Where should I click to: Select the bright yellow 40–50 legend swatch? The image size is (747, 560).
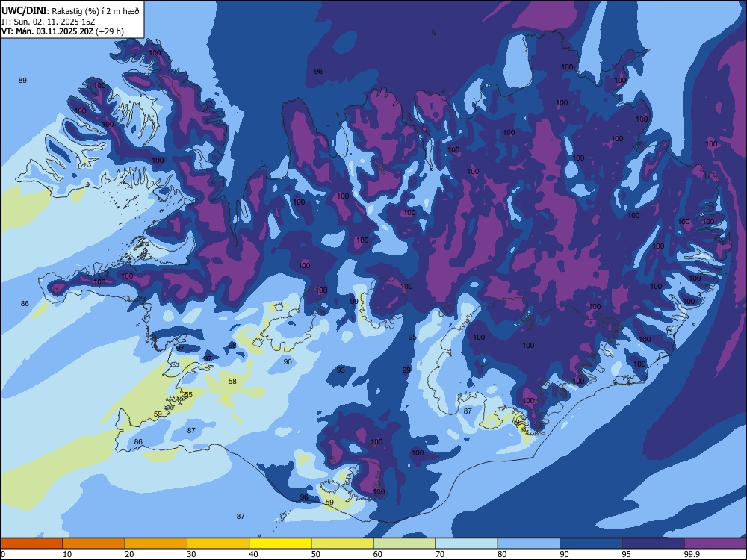[x=280, y=544]
